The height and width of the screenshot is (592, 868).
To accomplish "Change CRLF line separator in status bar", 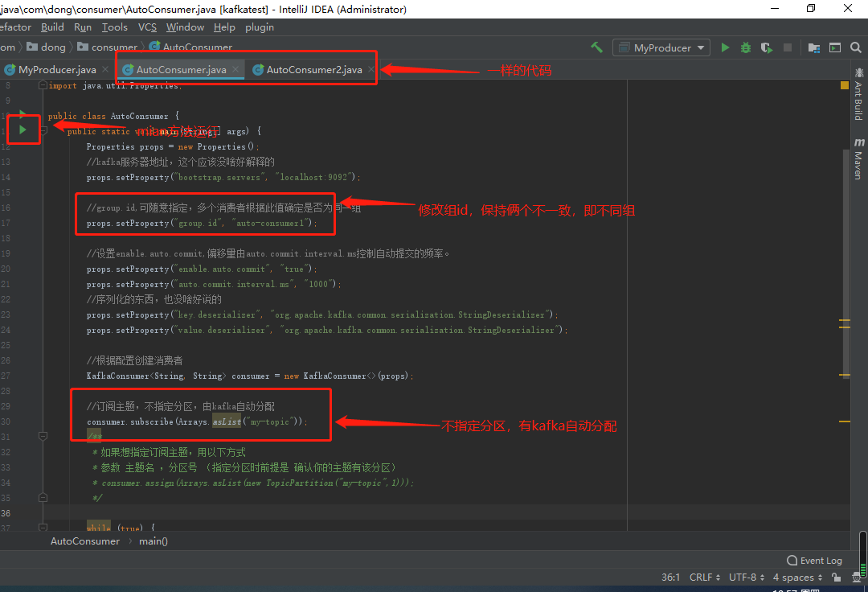I will point(705,577).
